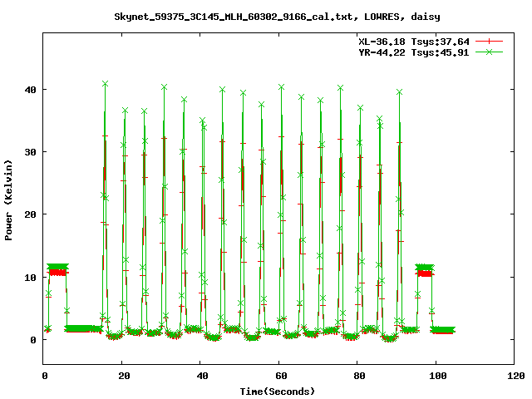The height and width of the screenshot is (399, 532).
Task: Click the highest green peak marker near 15 seconds
Action: pos(106,84)
